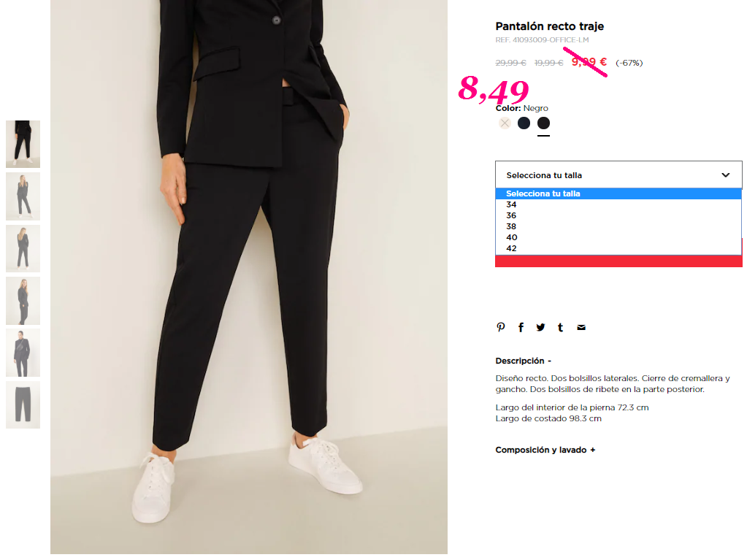Choose the navy blue color swatch
The height and width of the screenshot is (560, 747).
[524, 123]
